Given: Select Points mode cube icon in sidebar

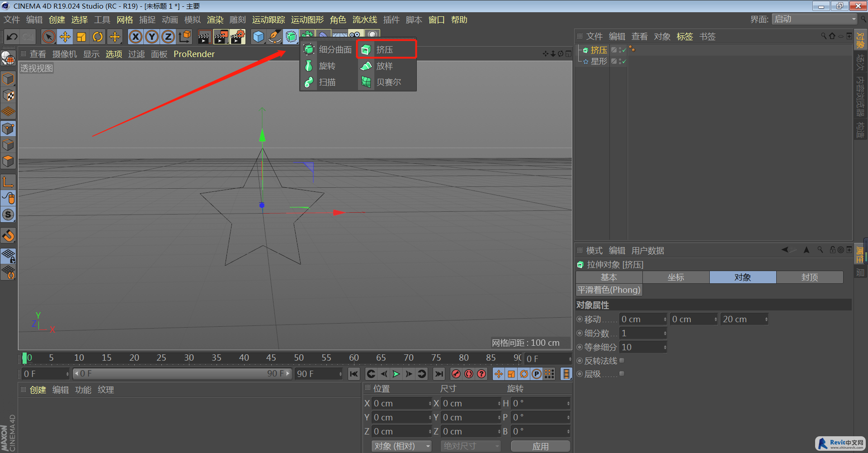Looking at the screenshot, I should (9, 129).
